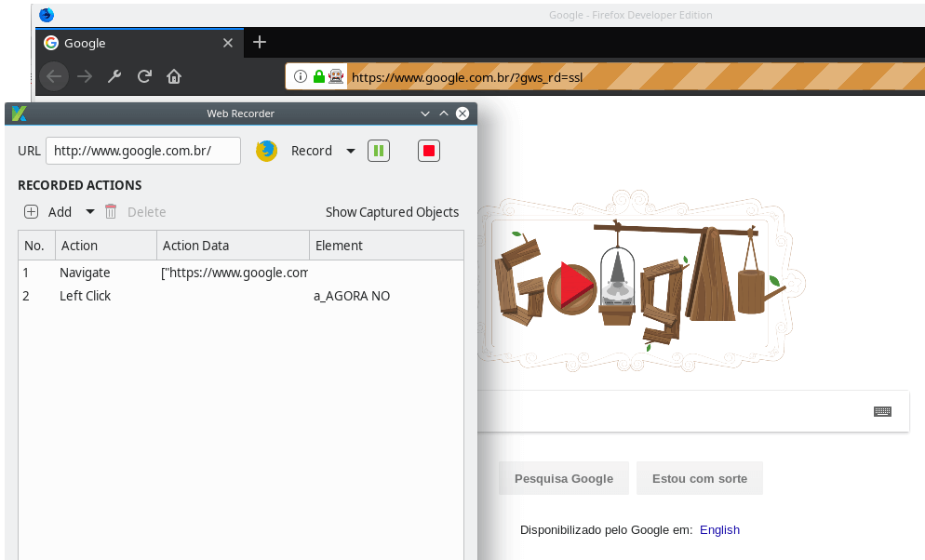Image resolution: width=925 pixels, height=560 pixels.
Task: Click the Estou com sorte button
Action: click(x=700, y=479)
